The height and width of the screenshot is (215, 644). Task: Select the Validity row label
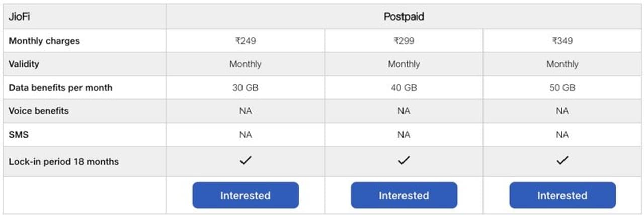24,64
